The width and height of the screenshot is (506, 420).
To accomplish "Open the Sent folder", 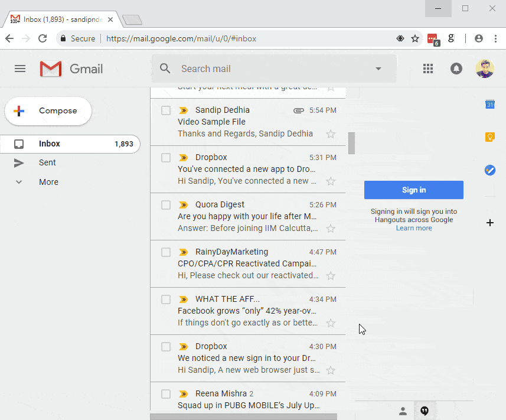I will [x=47, y=162].
